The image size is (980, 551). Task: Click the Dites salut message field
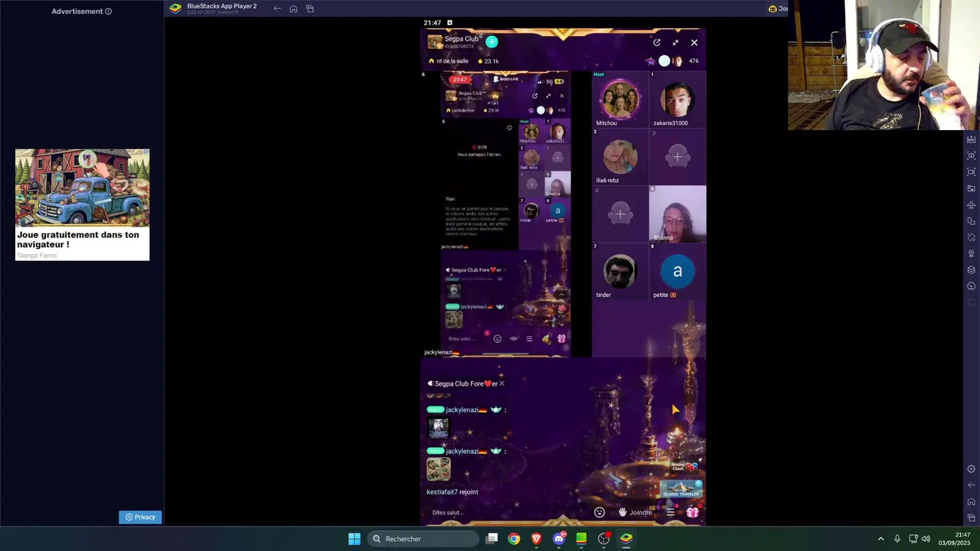pos(447,513)
